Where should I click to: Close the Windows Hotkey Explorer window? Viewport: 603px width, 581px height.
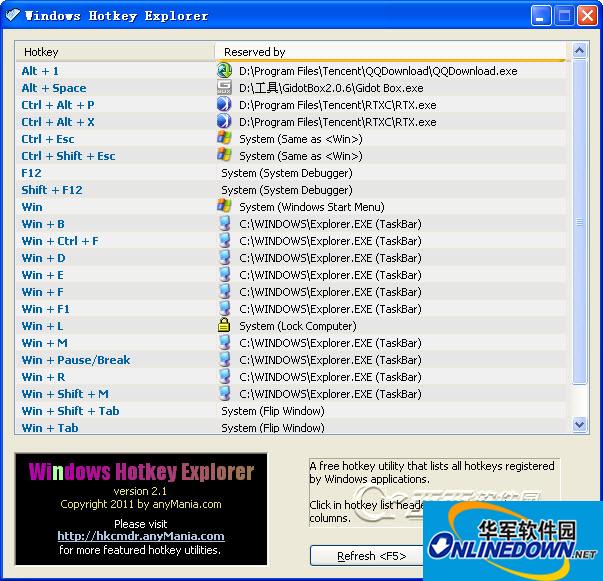pos(587,16)
